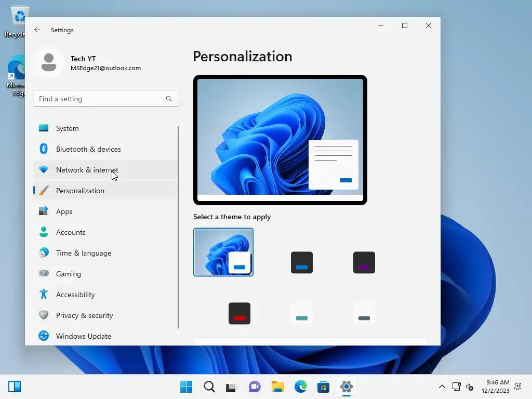
Task: Click the large desktop preview image
Action: 280,140
